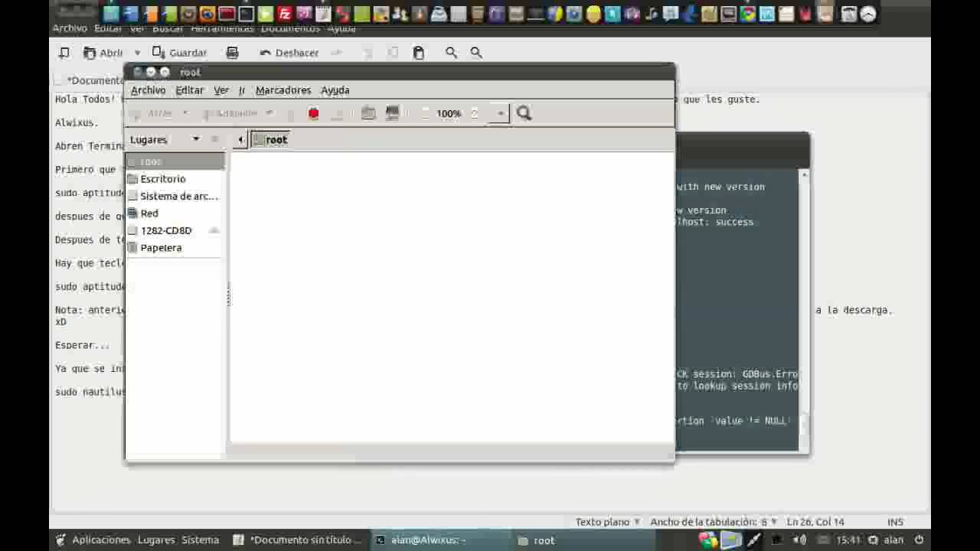Click the Abrir open-file button in gedit
This screenshot has width=980, height=551.
click(x=103, y=53)
